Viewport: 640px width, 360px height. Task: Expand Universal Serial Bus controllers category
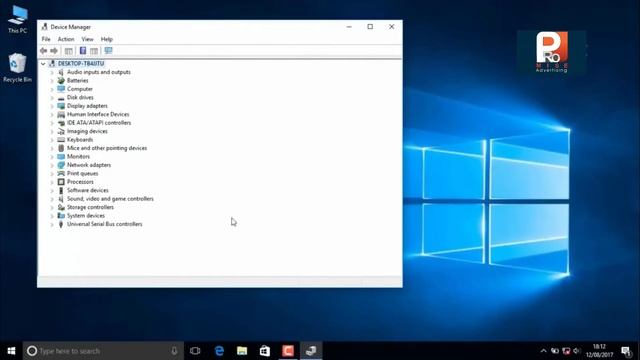[x=52, y=224]
